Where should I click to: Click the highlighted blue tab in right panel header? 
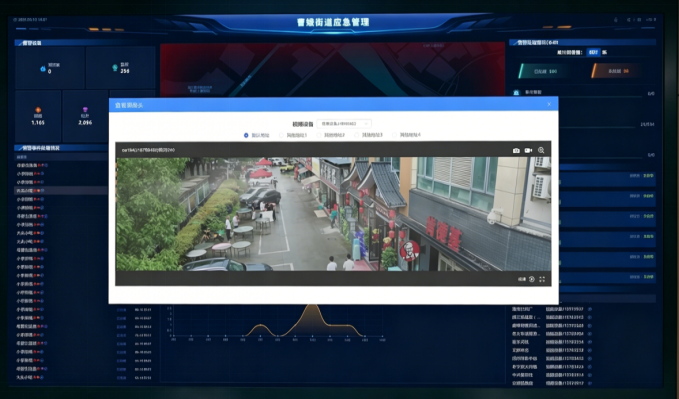(x=593, y=52)
